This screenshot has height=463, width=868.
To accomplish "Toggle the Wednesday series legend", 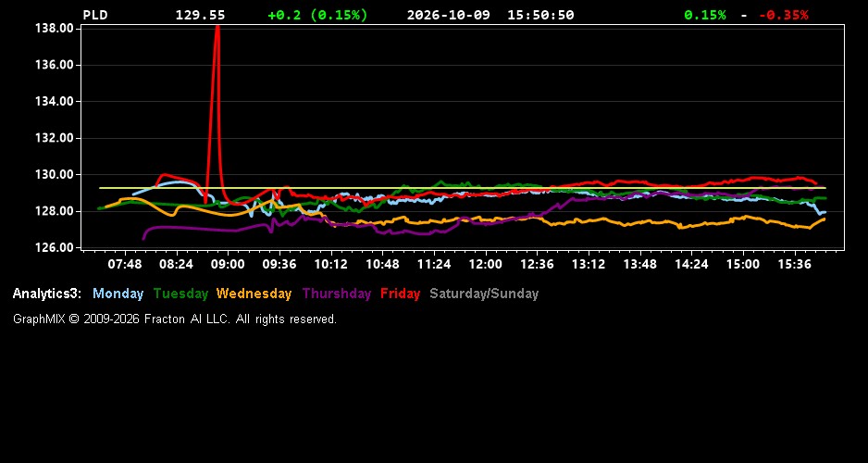I will point(254,294).
